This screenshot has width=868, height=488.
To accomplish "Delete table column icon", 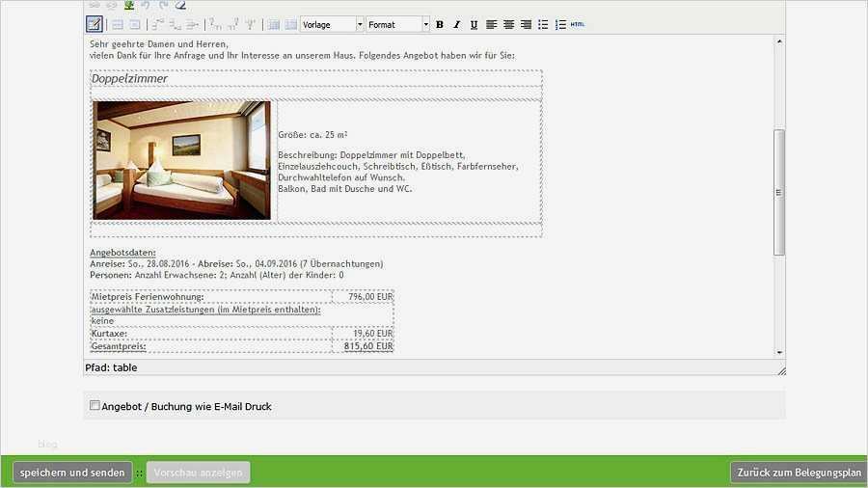I will pos(250,25).
